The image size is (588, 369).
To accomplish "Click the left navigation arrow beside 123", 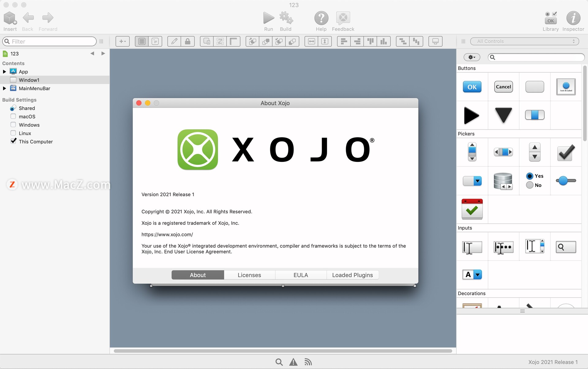I will [x=92, y=53].
